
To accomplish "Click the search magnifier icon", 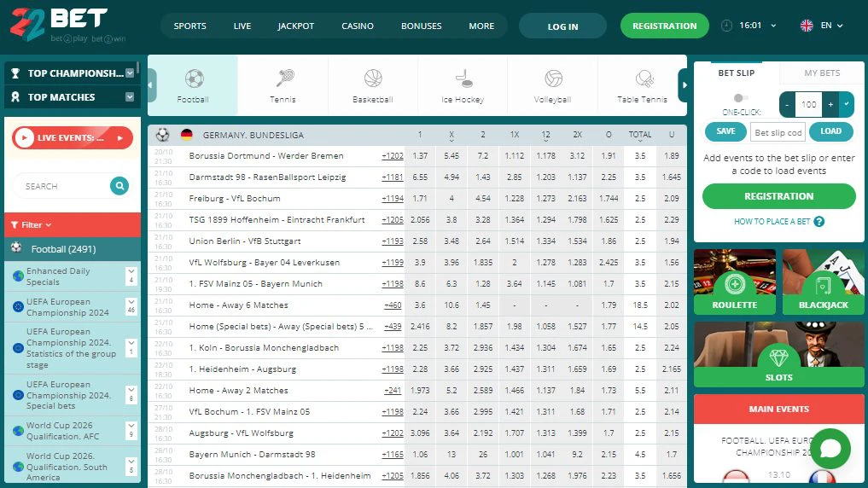I will click(119, 186).
